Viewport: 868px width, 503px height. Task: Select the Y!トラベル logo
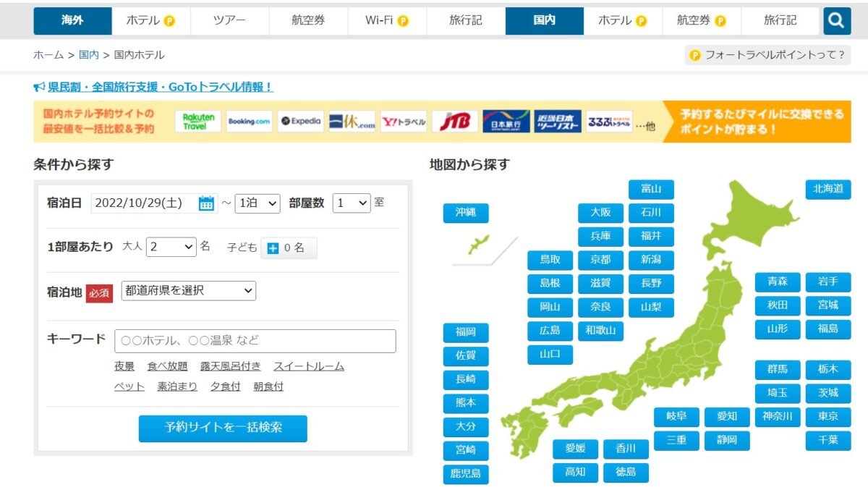coord(404,121)
